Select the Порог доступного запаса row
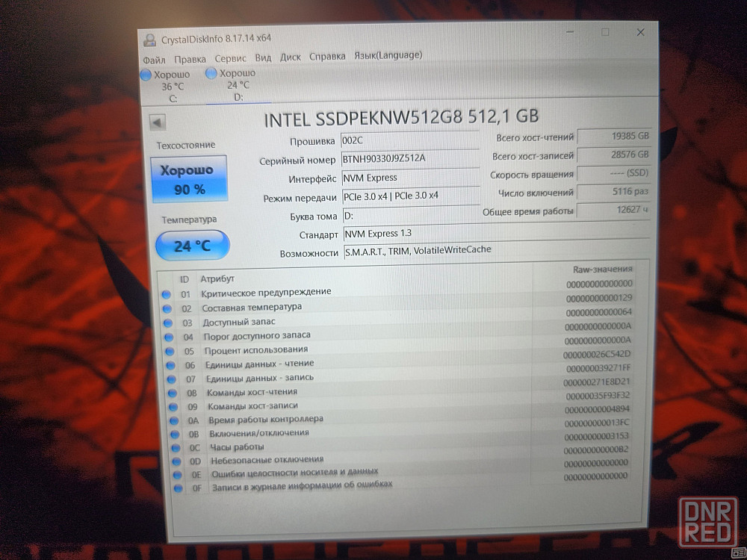747x560 pixels. pyautogui.click(x=397, y=332)
